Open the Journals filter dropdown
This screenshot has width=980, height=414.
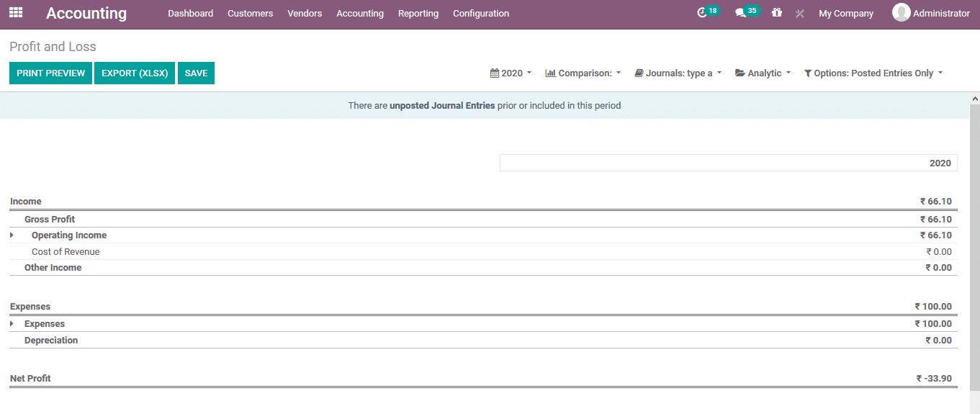(x=678, y=73)
